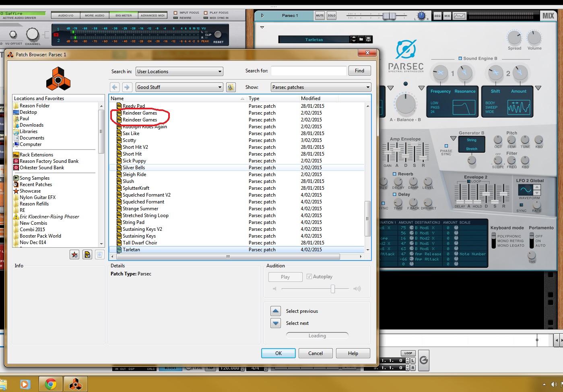Click Parsec save patch disk icon

(x=368, y=39)
